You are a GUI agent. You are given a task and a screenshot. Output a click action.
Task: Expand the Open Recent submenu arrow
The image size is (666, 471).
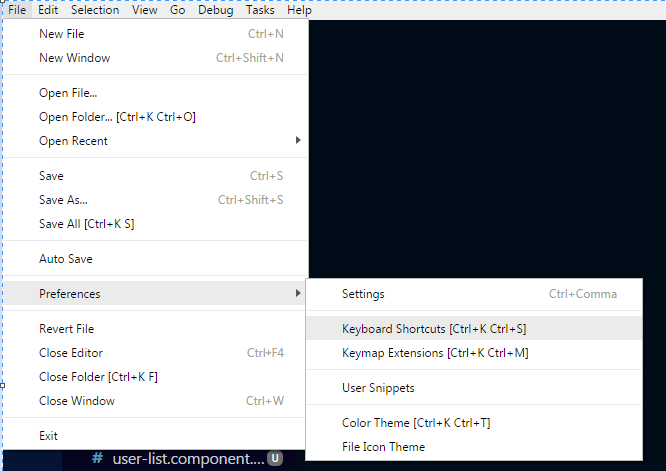pos(297,141)
